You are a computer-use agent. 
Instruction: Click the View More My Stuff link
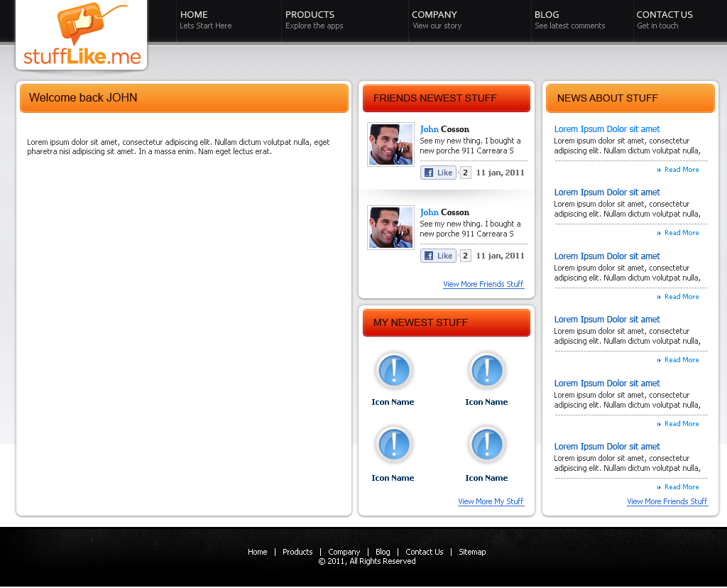[491, 501]
